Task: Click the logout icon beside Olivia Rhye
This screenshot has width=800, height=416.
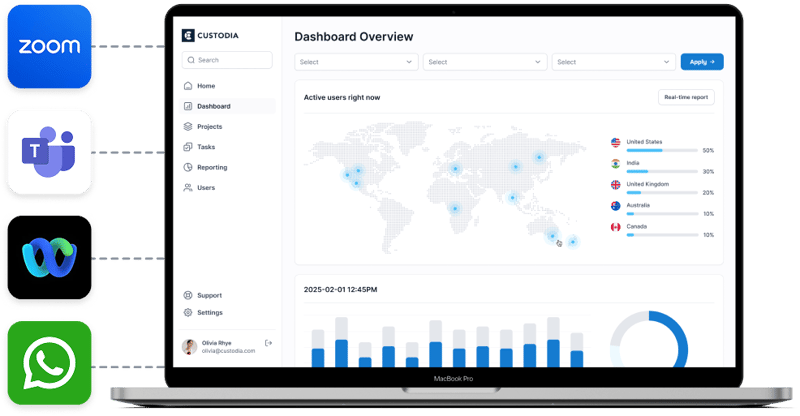Action: [x=268, y=344]
